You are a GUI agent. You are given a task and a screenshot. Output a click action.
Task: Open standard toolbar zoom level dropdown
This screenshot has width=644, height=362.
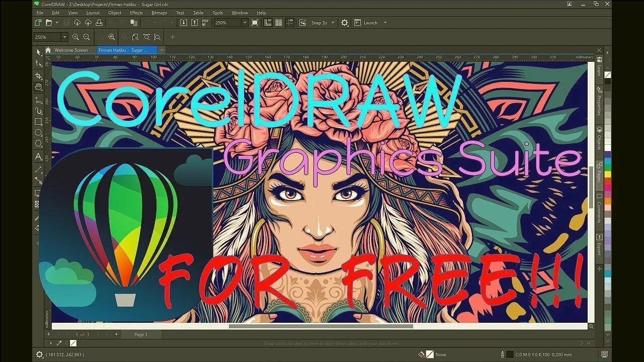click(245, 23)
